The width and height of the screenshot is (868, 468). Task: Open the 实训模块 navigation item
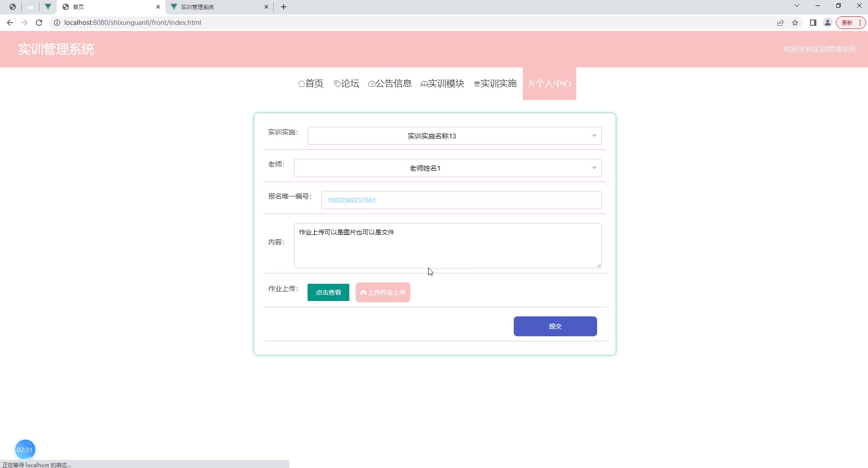[x=443, y=84]
